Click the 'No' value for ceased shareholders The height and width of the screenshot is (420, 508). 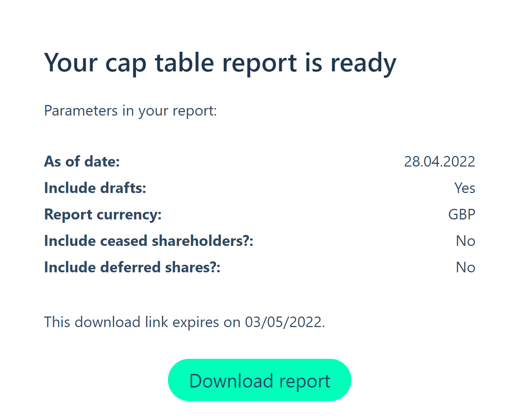tap(466, 241)
